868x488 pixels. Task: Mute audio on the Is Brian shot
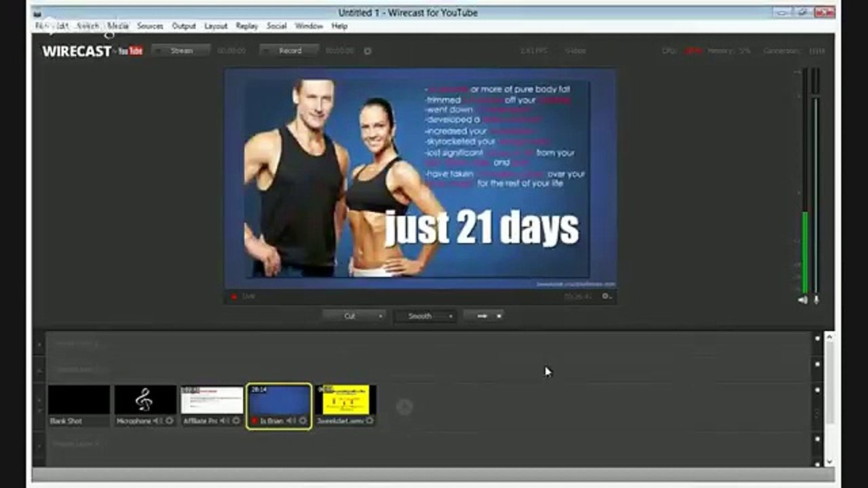click(x=291, y=421)
